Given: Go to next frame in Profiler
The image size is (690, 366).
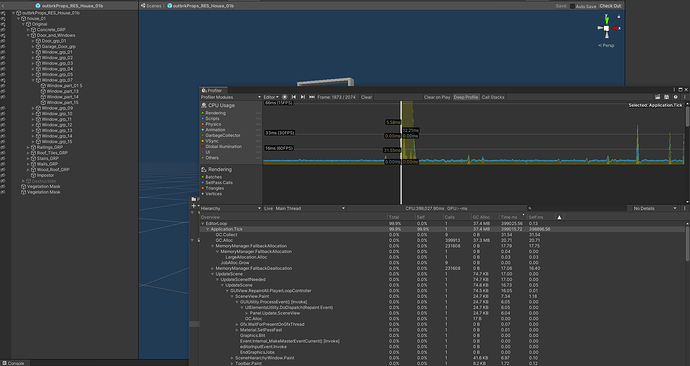Looking at the screenshot, I should point(303,97).
